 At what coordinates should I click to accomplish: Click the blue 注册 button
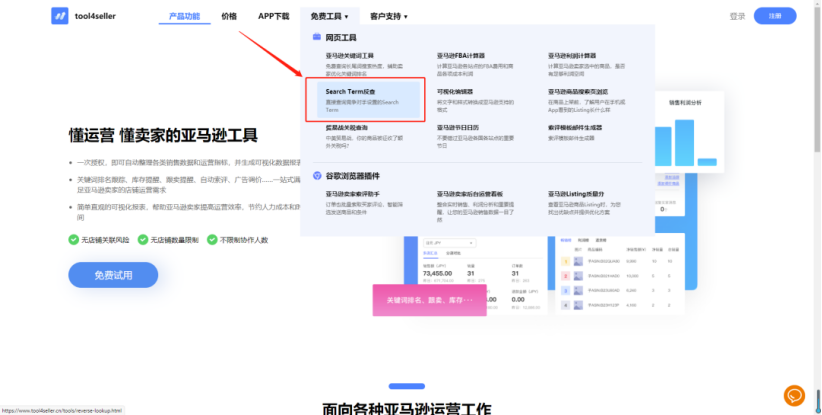(x=775, y=16)
